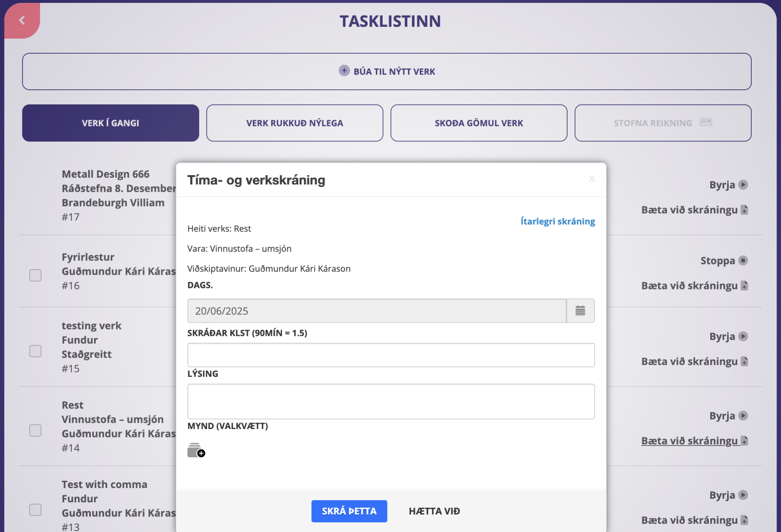The width and height of the screenshot is (781, 532).
Task: Check the box for Rest task #14
Action: point(36,430)
